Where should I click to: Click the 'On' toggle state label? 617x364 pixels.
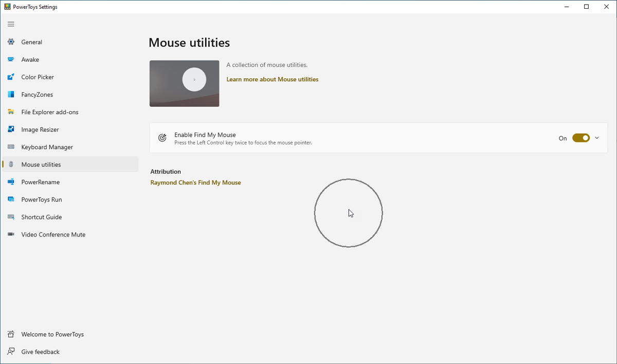pyautogui.click(x=563, y=138)
